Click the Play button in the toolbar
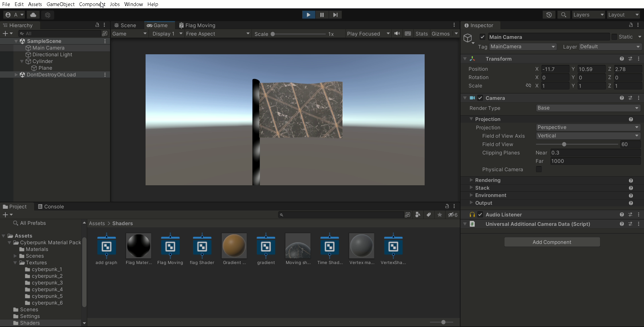The width and height of the screenshot is (644, 327). [x=308, y=15]
